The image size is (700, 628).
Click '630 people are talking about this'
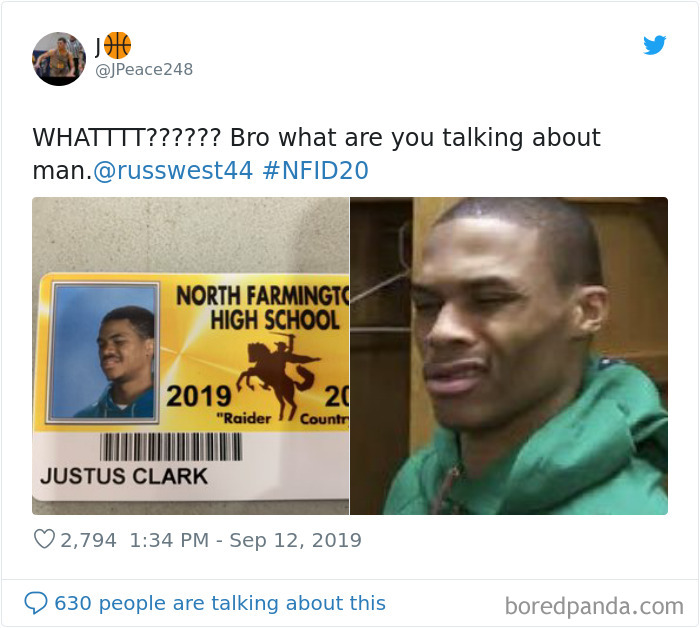click(x=220, y=603)
